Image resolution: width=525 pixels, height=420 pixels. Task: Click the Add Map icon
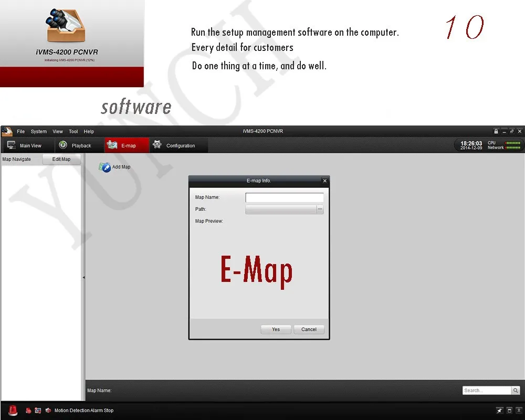point(105,167)
